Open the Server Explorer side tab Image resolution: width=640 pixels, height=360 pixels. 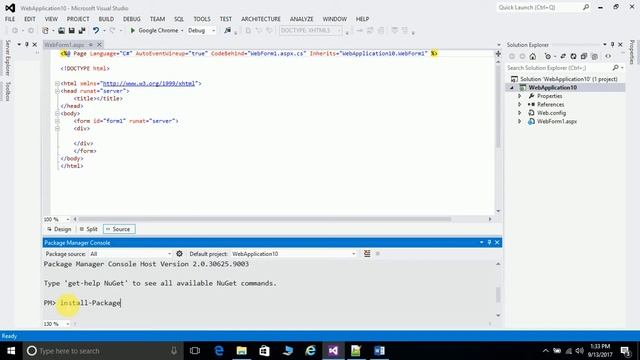[x=7, y=58]
